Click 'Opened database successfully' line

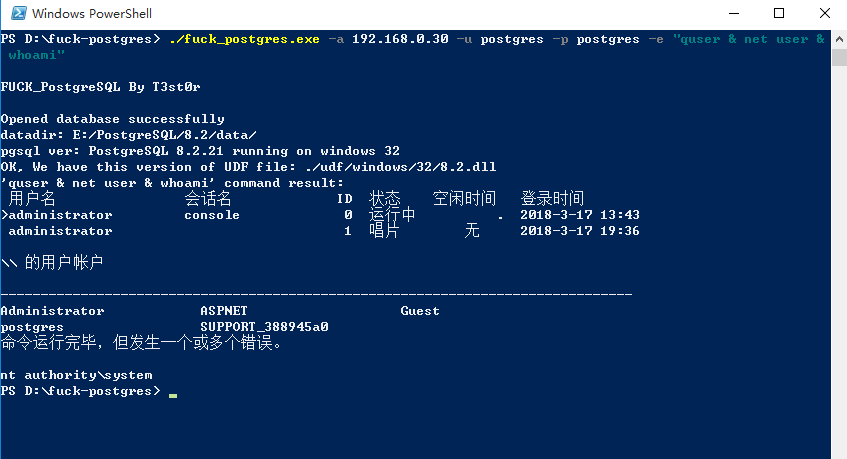pyautogui.click(x=112, y=119)
